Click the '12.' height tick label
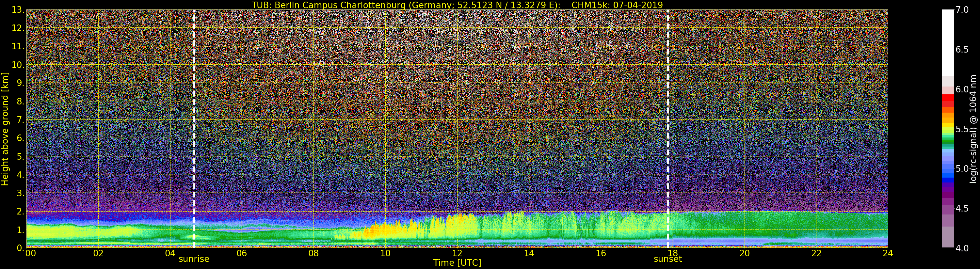This screenshot has height=269, width=980. point(18,28)
